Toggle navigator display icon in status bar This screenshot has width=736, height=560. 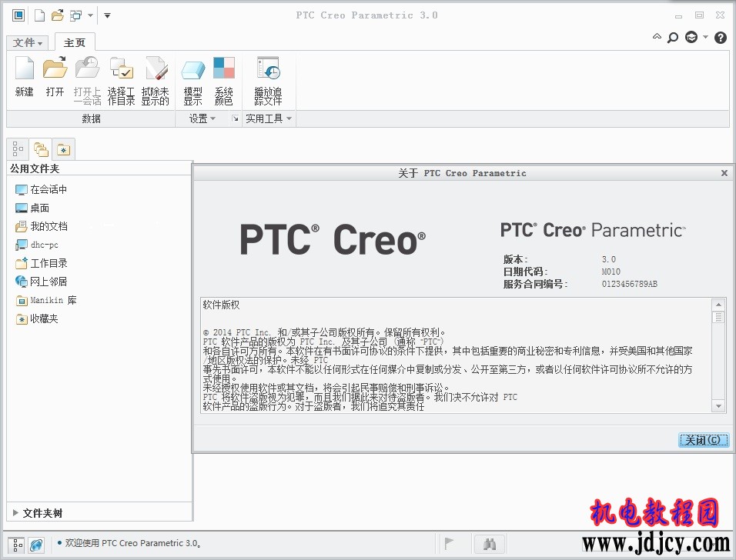point(16,544)
